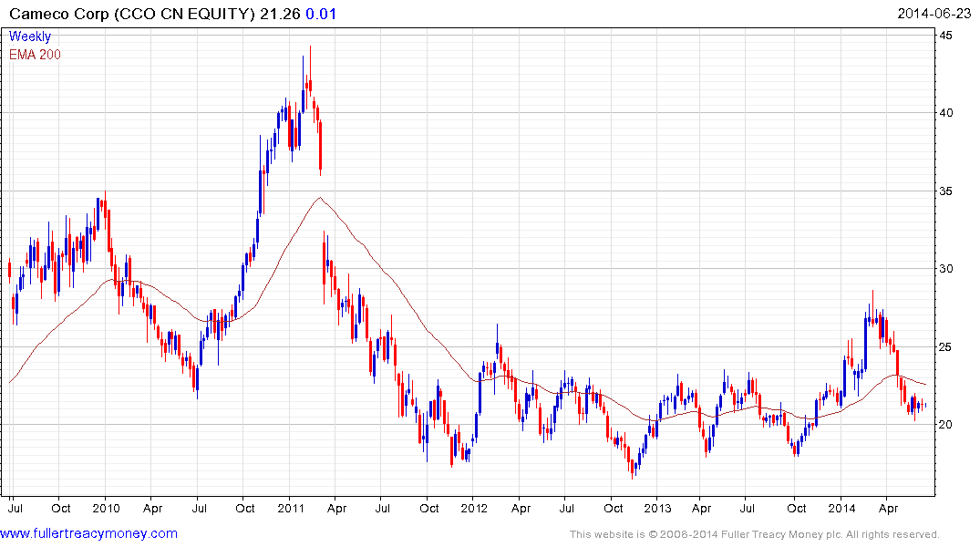Select the 2014-06-23 date label

coord(934,14)
